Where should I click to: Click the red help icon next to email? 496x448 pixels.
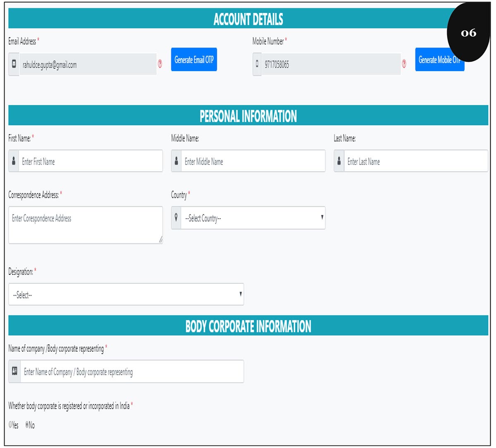[x=160, y=64]
